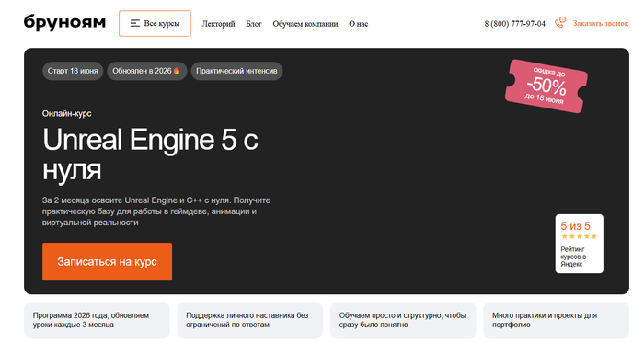
Task: Go to the Блог page
Action: click(x=254, y=24)
